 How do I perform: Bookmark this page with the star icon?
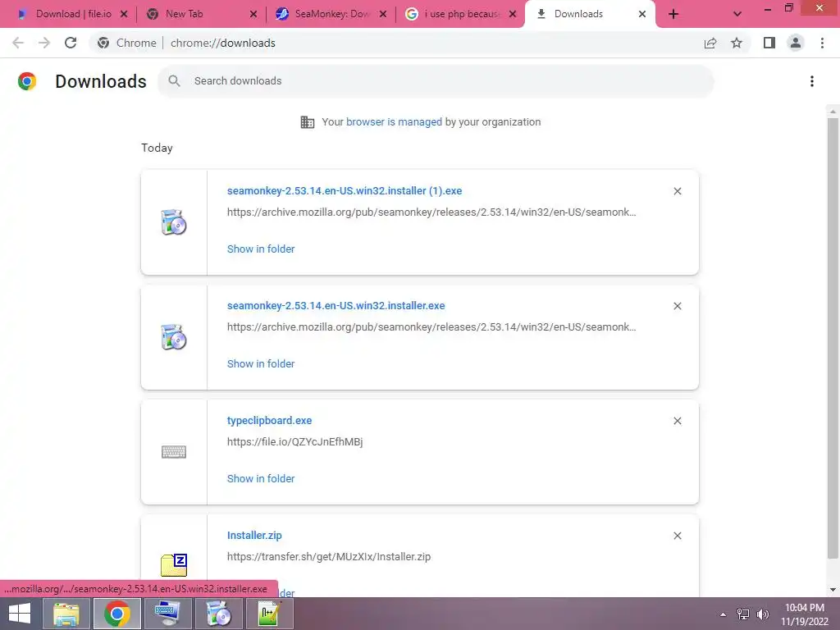point(737,43)
